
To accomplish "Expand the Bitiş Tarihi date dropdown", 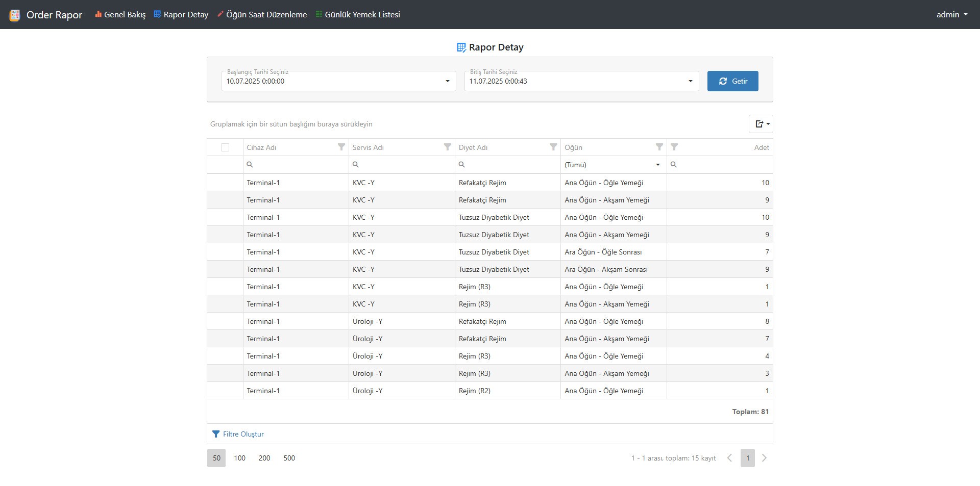I will click(690, 81).
